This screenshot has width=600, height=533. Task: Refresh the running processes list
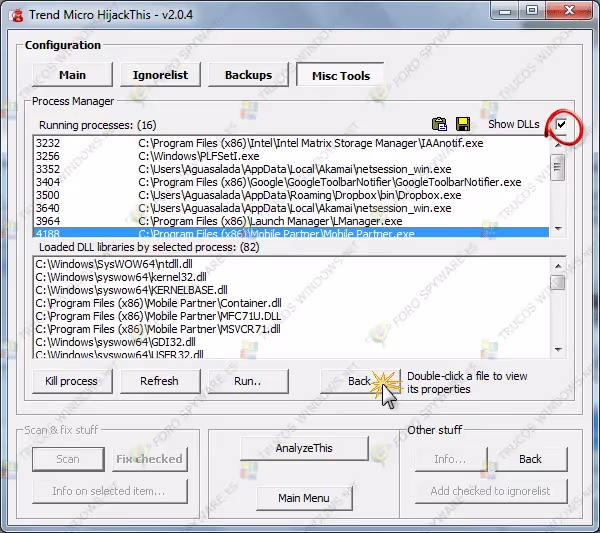click(160, 381)
